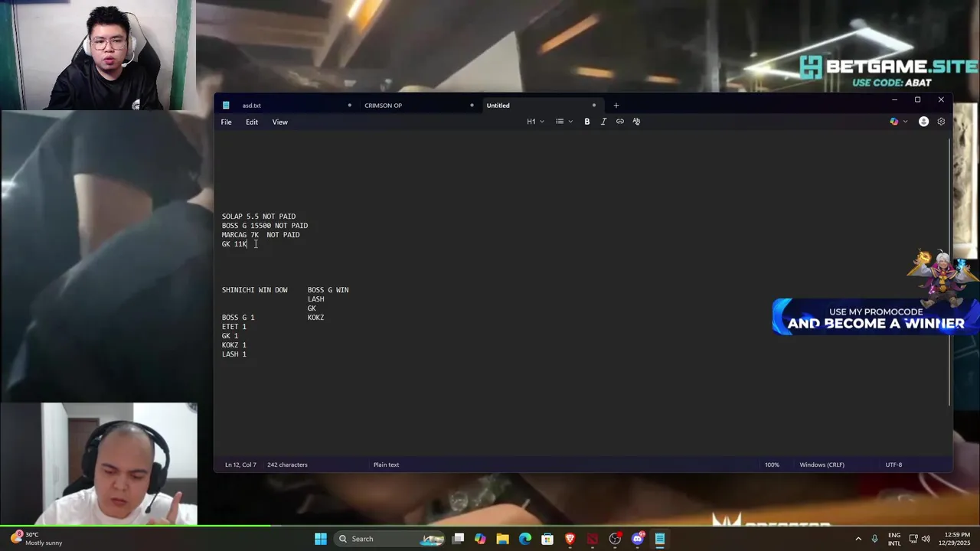Open the list style dropdown

point(564,122)
